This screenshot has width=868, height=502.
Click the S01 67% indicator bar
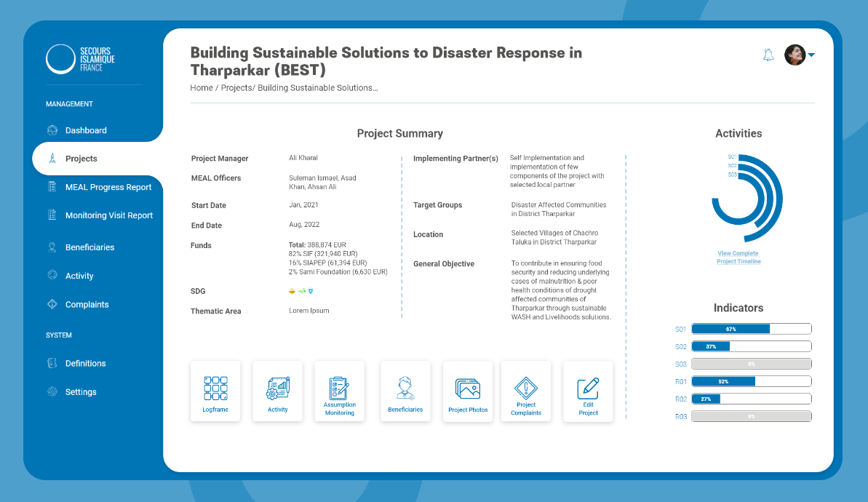click(x=751, y=329)
